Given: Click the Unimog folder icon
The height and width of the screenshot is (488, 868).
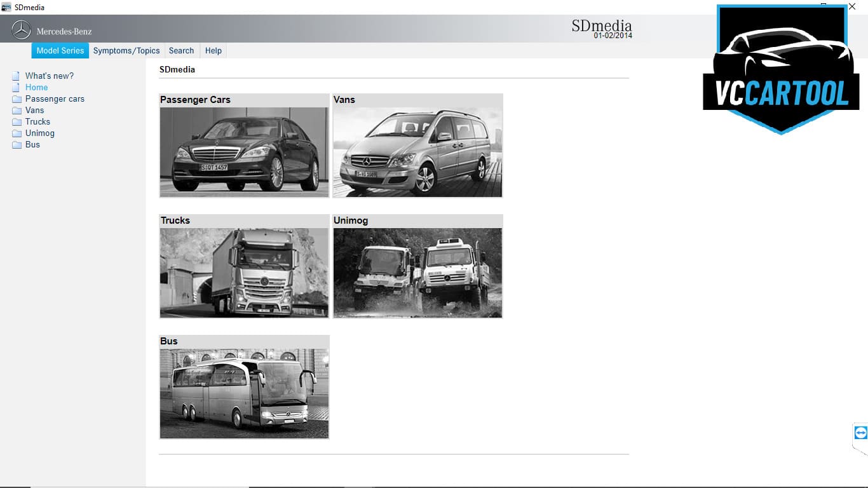Looking at the screenshot, I should pyautogui.click(x=17, y=133).
